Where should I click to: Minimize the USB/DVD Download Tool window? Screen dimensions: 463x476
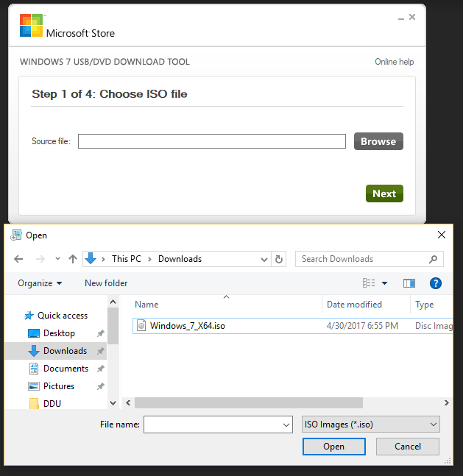tap(401, 18)
